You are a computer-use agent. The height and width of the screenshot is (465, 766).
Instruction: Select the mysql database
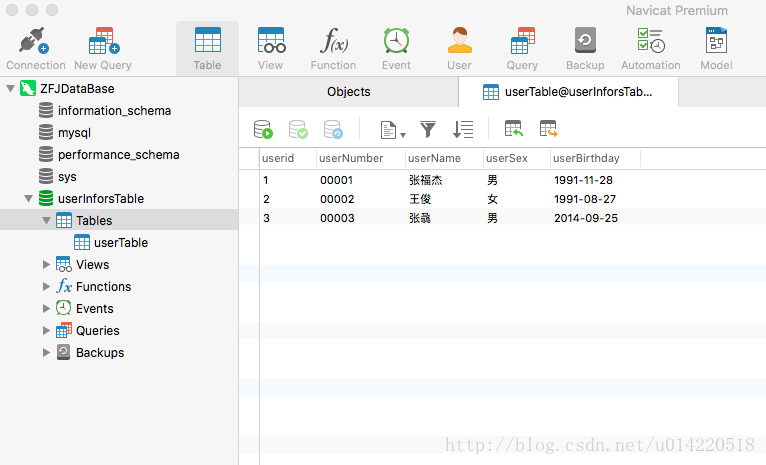click(74, 133)
